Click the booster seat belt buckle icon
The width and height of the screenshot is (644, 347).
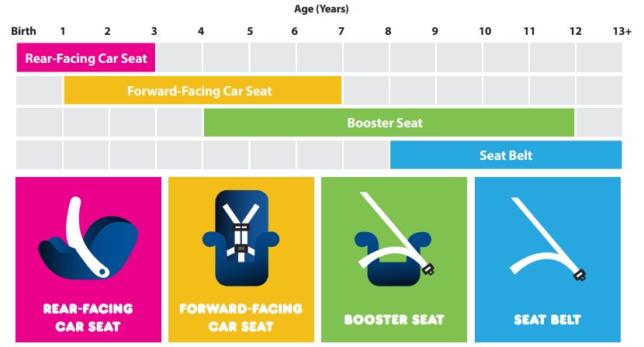(428, 269)
